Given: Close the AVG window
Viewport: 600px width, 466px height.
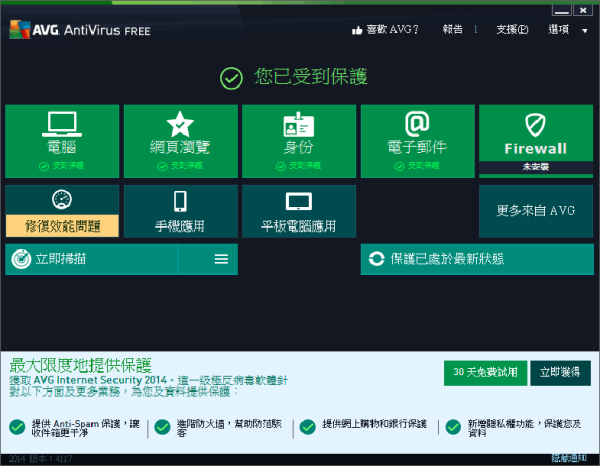Looking at the screenshot, I should pos(583,10).
